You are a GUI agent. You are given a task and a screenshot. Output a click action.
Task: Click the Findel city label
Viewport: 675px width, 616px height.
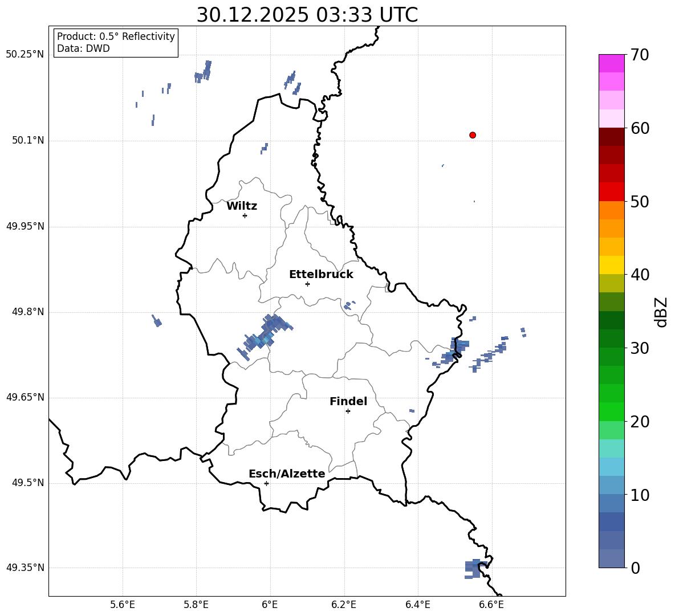[348, 401]
